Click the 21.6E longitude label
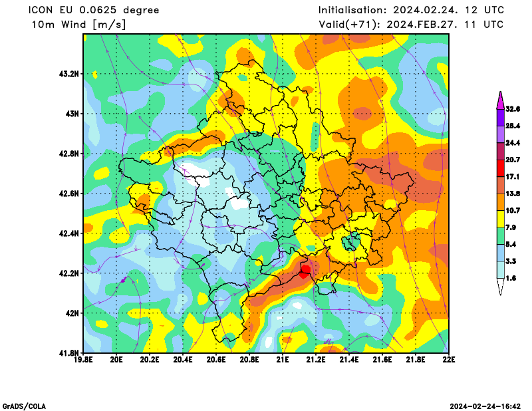Screen dimensions: 532x411 coord(382,359)
